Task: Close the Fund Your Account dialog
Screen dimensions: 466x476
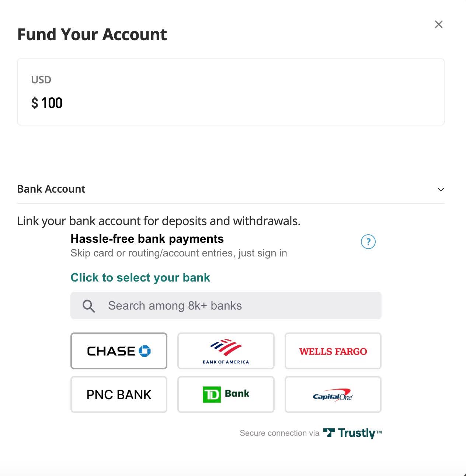Action: coord(438,24)
